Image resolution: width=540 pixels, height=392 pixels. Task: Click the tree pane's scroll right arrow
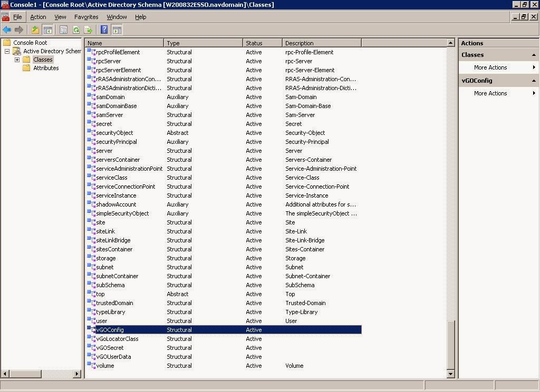point(77,374)
